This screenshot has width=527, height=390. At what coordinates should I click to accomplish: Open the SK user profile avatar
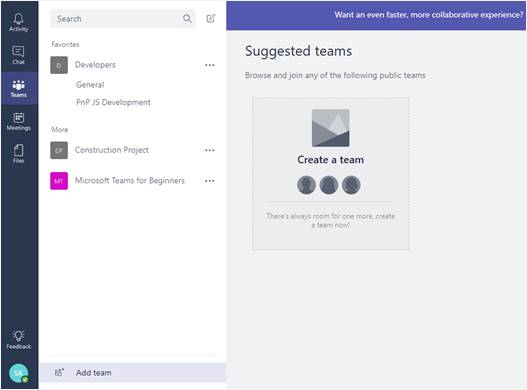pyautogui.click(x=18, y=373)
